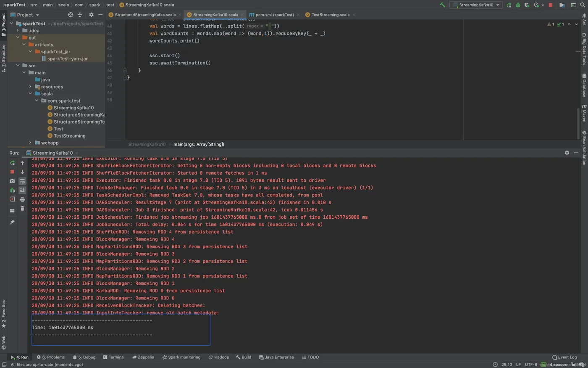
Task: Click the Run Anything icon
Action: [573, 5]
